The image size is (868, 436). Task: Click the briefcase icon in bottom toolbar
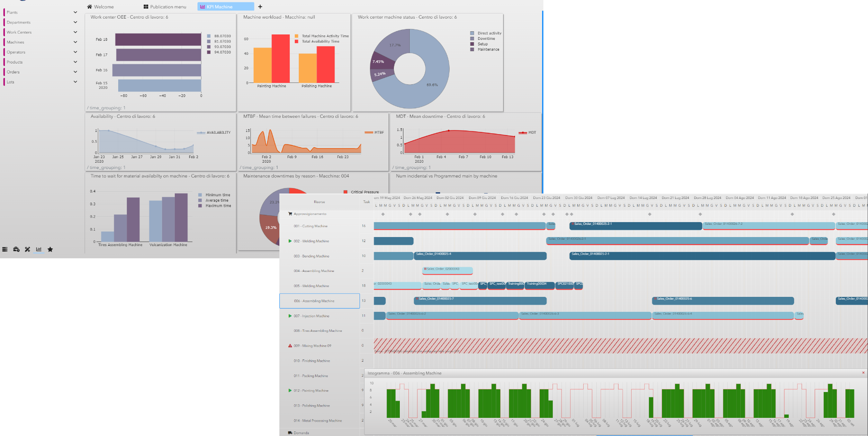tap(16, 249)
